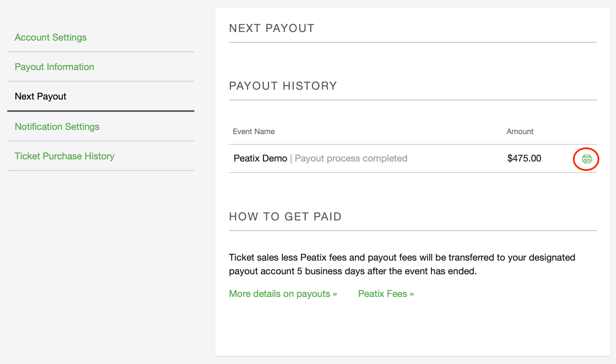The image size is (616, 364).
Task: Click the NEXT PAYOUT heading
Action: coord(272,28)
